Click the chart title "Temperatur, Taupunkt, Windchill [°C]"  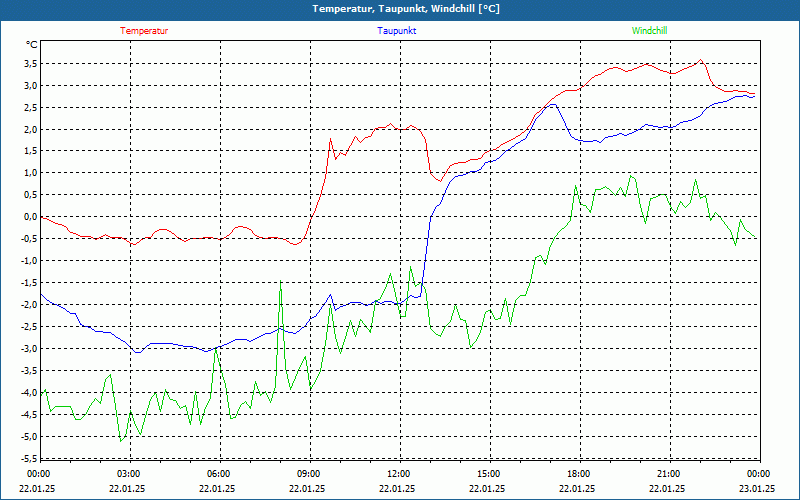[406, 9]
